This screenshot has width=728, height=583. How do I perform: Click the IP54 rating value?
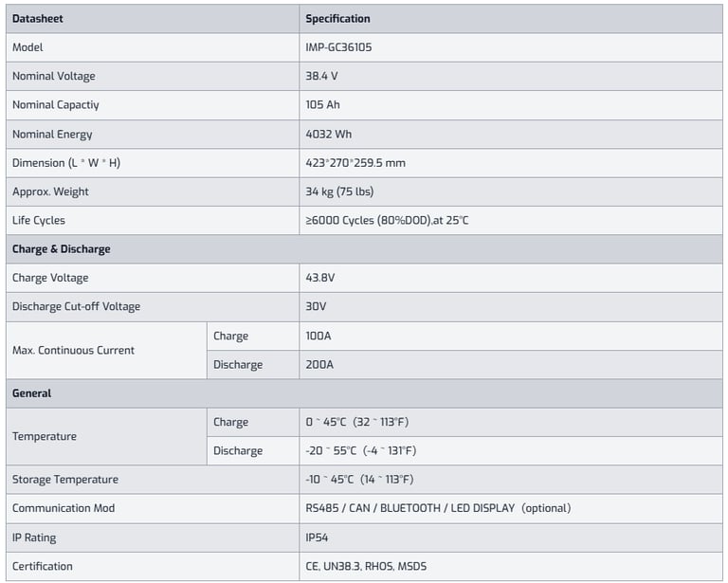[x=317, y=537]
